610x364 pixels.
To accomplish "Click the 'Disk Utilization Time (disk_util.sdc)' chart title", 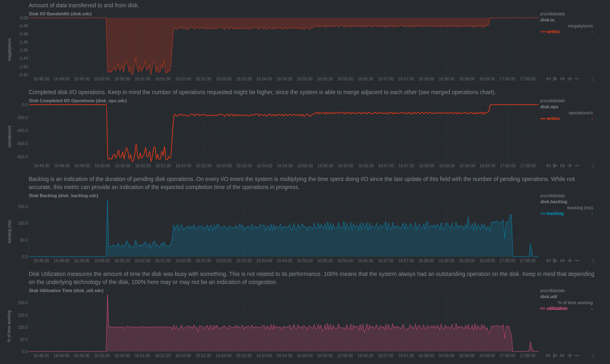I will [x=66, y=290].
